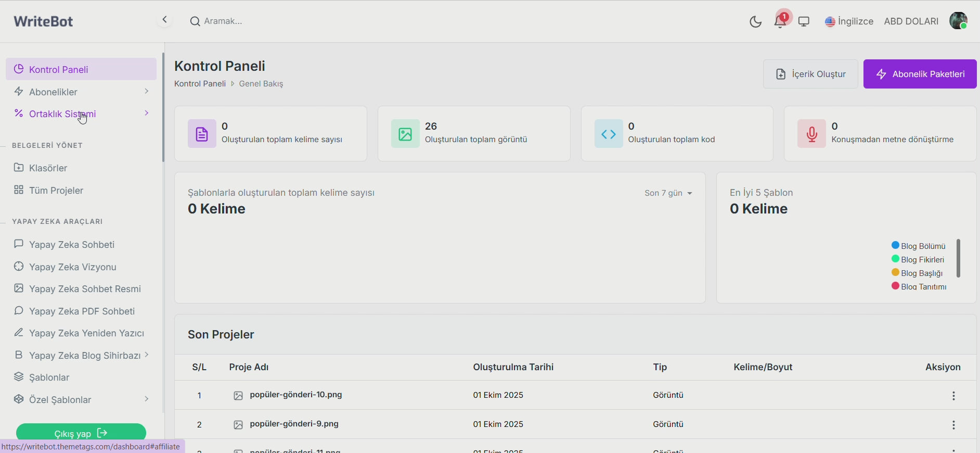The width and height of the screenshot is (980, 453).
Task: Click the total images generated icon
Action: [405, 134]
